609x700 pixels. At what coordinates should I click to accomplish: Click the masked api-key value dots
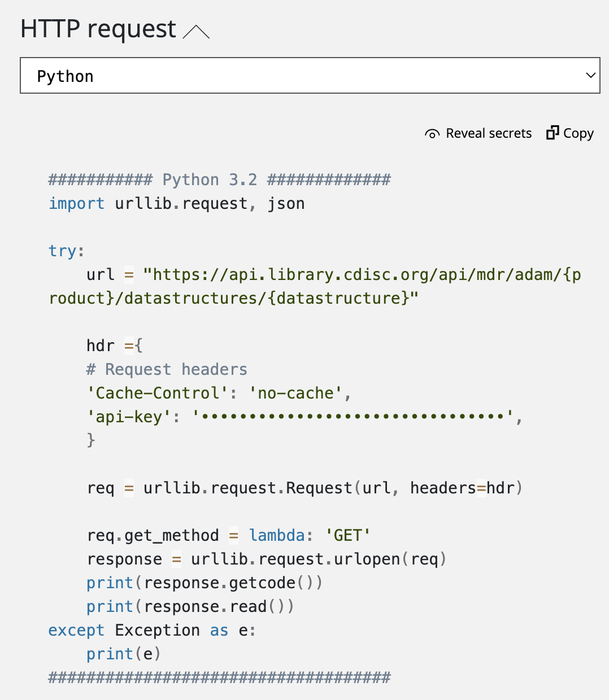click(353, 417)
